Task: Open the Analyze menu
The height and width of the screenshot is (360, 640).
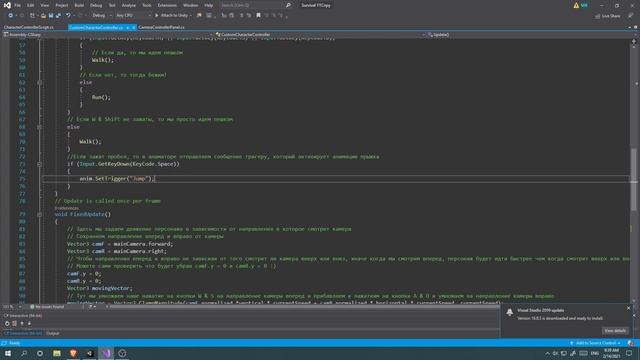Action: click(129, 5)
